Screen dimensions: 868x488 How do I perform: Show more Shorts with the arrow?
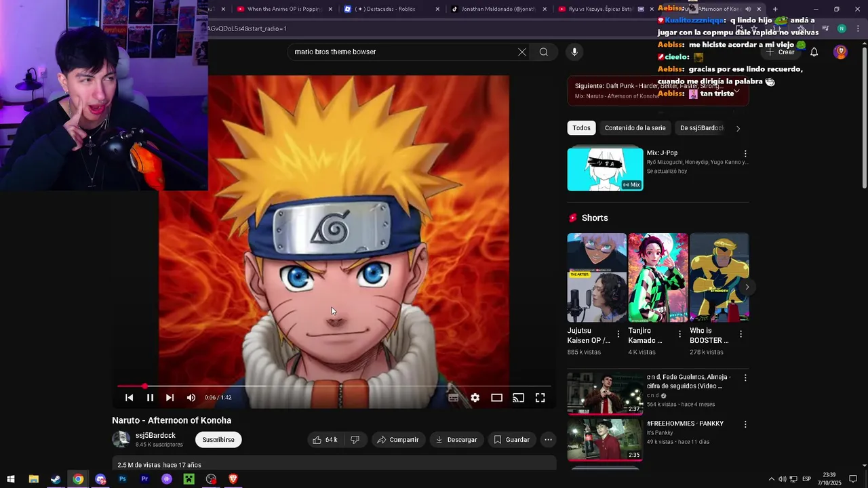tap(747, 287)
